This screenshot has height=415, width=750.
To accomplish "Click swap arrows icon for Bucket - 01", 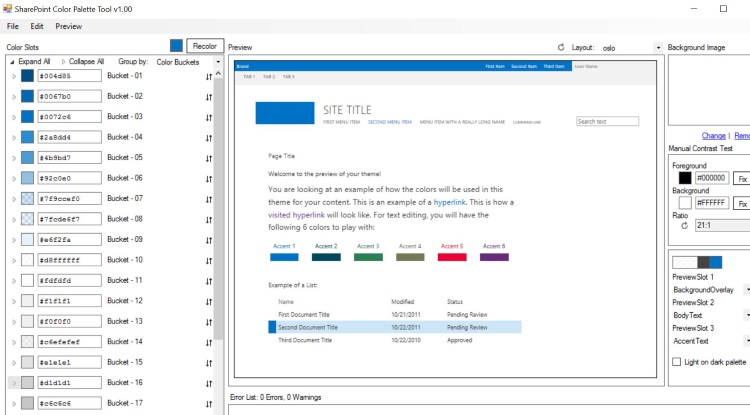I will (209, 76).
